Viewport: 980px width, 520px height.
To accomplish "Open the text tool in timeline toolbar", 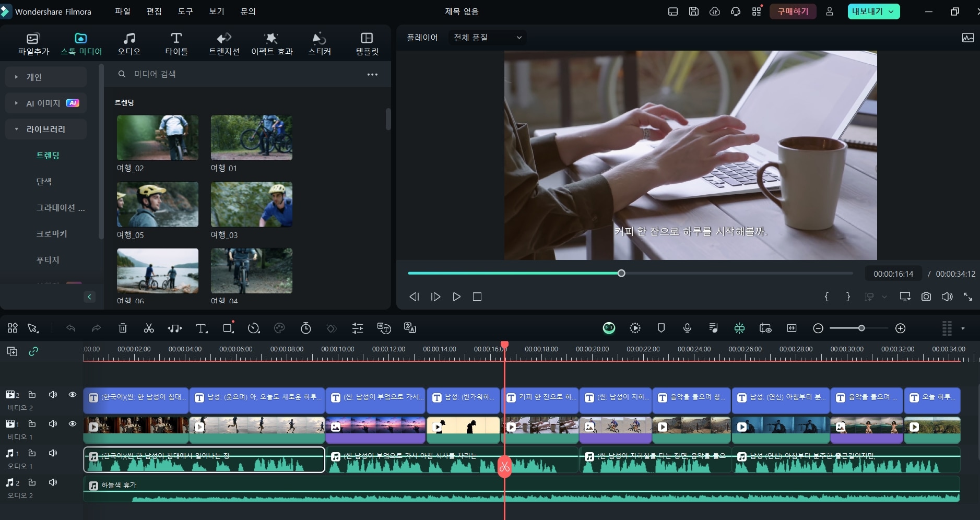I will click(202, 328).
